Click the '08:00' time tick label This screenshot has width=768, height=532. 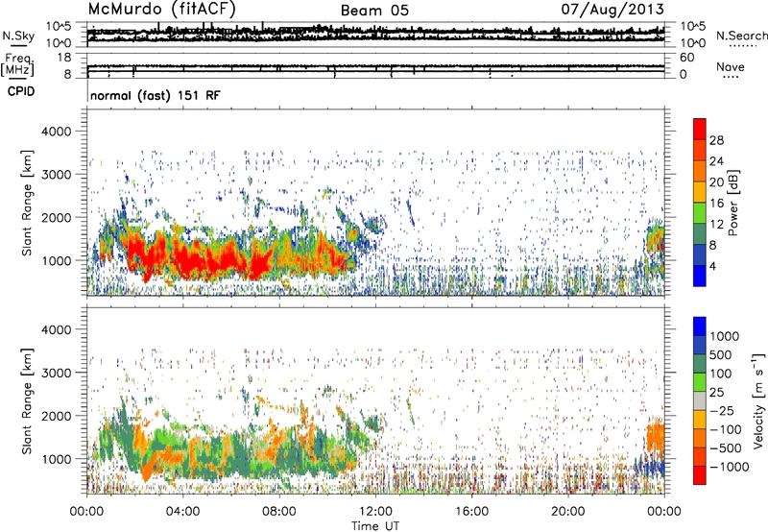279,512
